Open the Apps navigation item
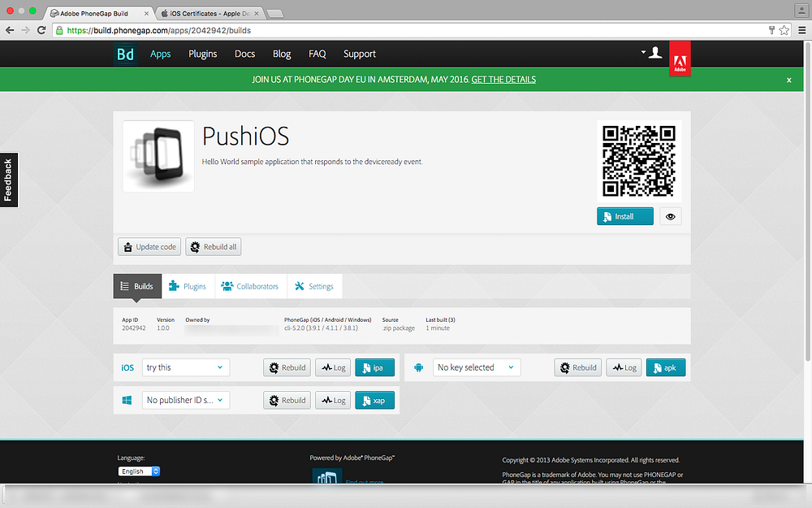Image resolution: width=812 pixels, height=508 pixels. pos(160,54)
